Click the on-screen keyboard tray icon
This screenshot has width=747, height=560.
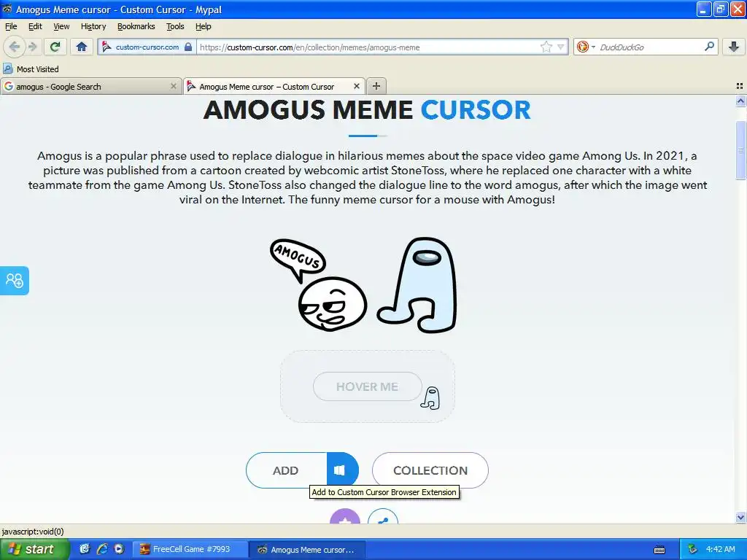659,550
